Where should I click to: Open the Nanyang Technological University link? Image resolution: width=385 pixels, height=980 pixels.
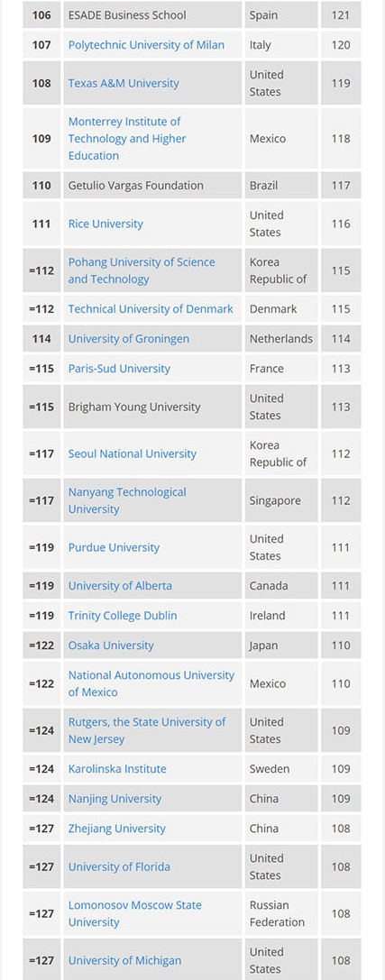click(x=127, y=500)
